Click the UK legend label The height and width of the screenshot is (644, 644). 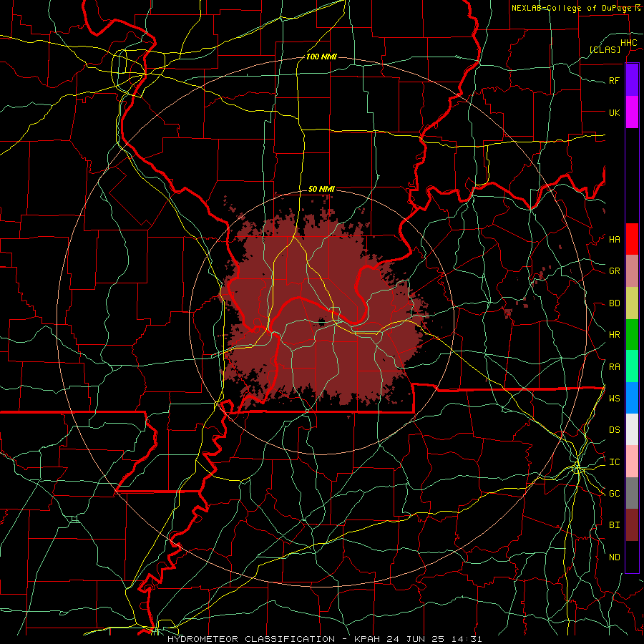(x=614, y=112)
